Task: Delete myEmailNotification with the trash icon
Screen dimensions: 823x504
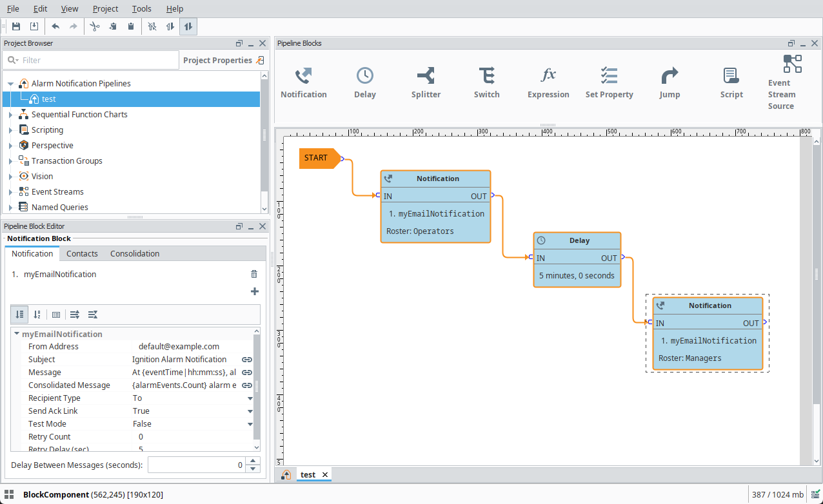Action: click(x=254, y=274)
